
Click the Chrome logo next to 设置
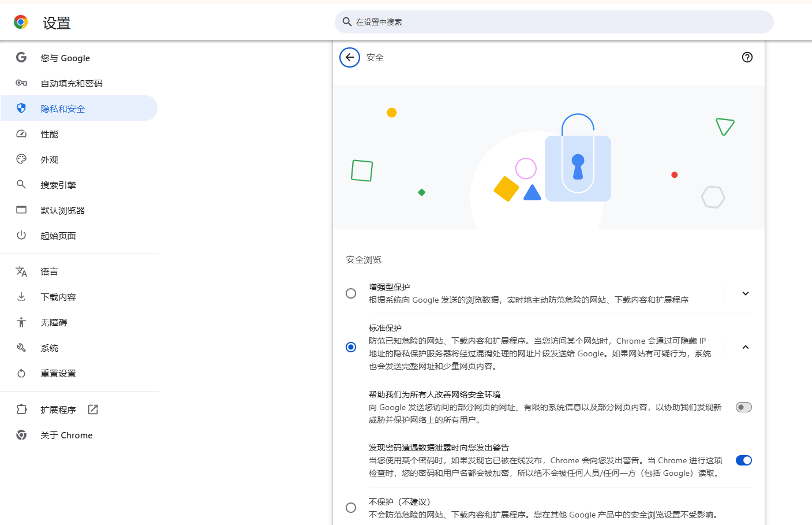point(21,23)
